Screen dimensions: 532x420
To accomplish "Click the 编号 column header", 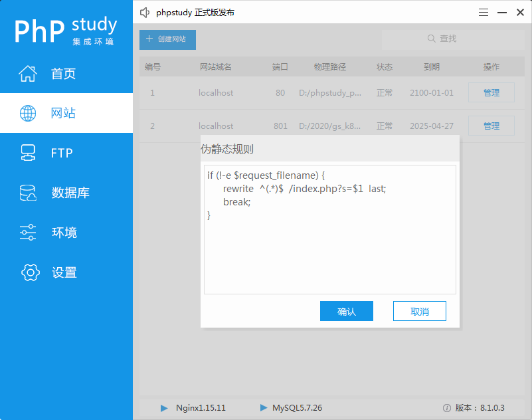I will tap(153, 66).
